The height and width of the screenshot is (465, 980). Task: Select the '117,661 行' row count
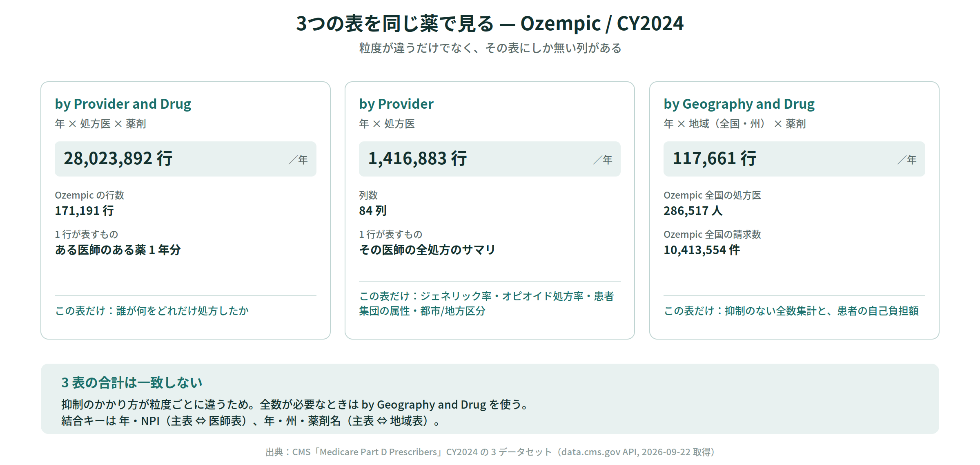715,159
